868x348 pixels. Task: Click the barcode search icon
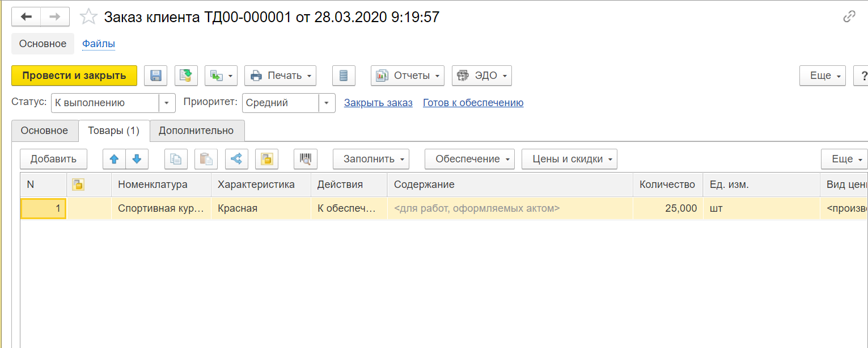tap(306, 159)
